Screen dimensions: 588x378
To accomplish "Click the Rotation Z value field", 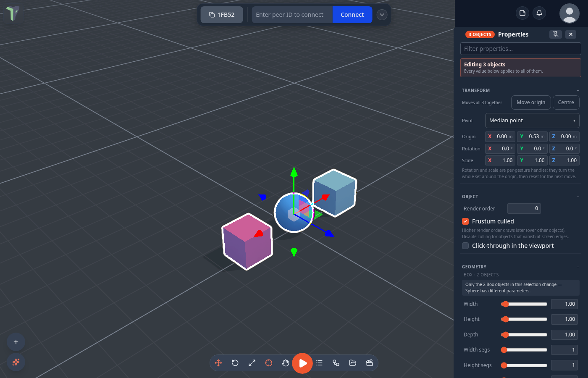I will pos(564,149).
